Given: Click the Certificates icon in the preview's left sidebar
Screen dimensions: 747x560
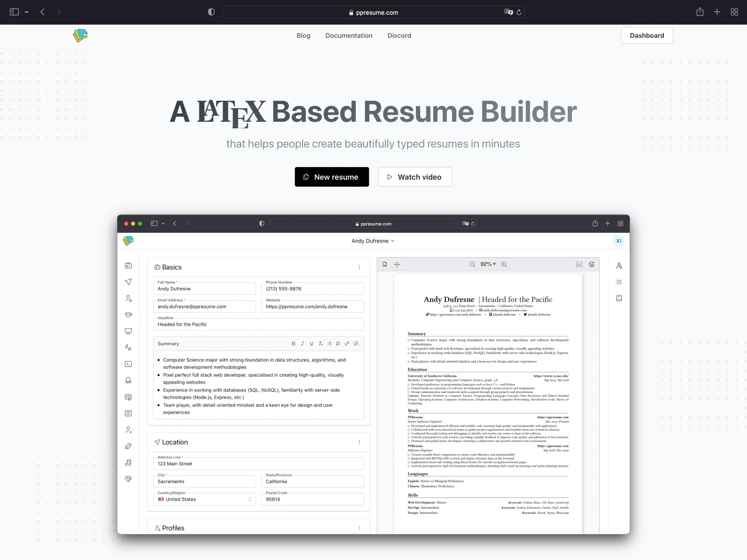Looking at the screenshot, I should tap(128, 397).
